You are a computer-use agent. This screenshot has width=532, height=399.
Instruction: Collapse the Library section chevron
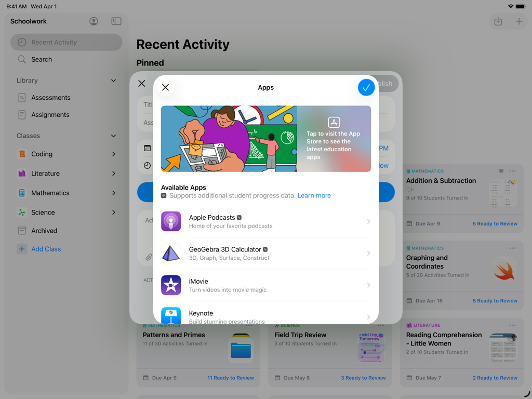click(x=113, y=81)
